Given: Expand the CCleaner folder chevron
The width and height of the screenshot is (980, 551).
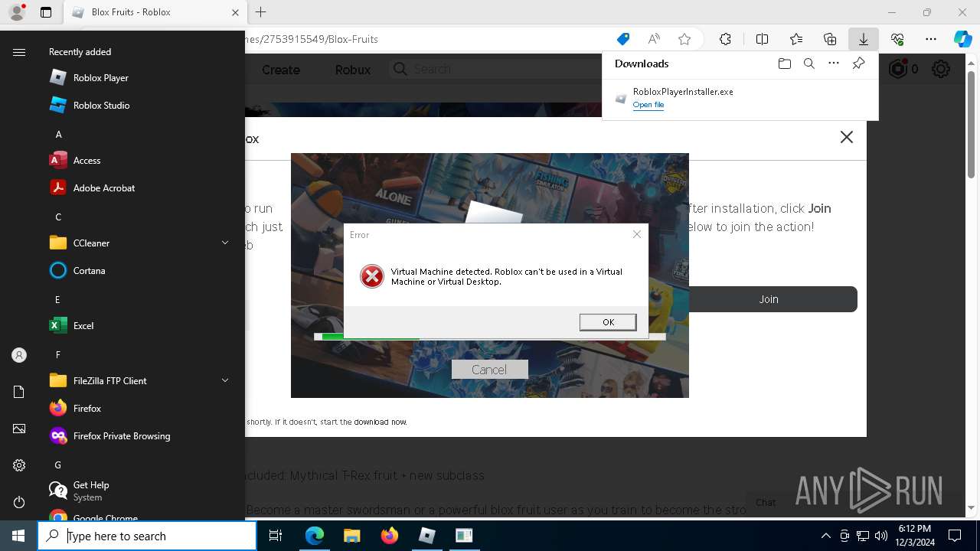Looking at the screenshot, I should coord(225,243).
